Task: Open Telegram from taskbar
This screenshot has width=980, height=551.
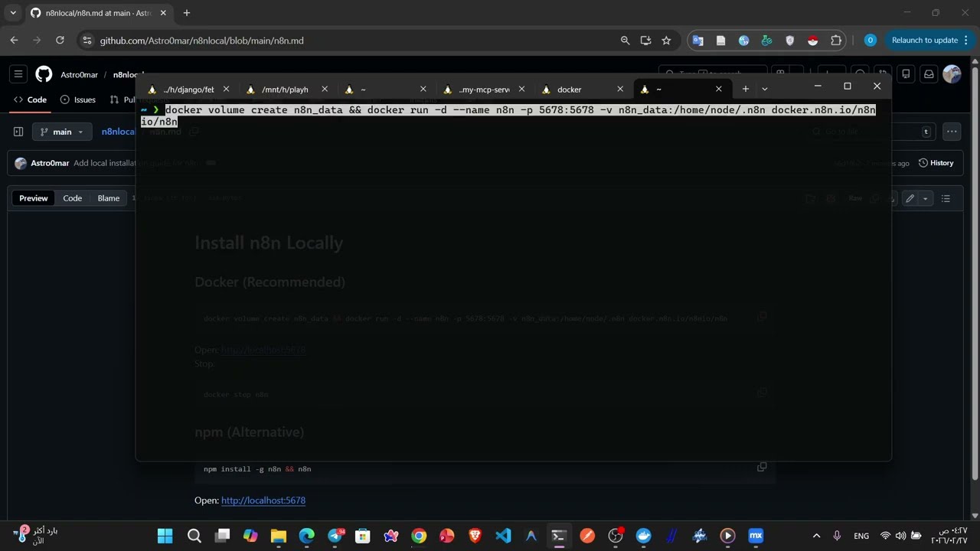Action: tap(335, 536)
